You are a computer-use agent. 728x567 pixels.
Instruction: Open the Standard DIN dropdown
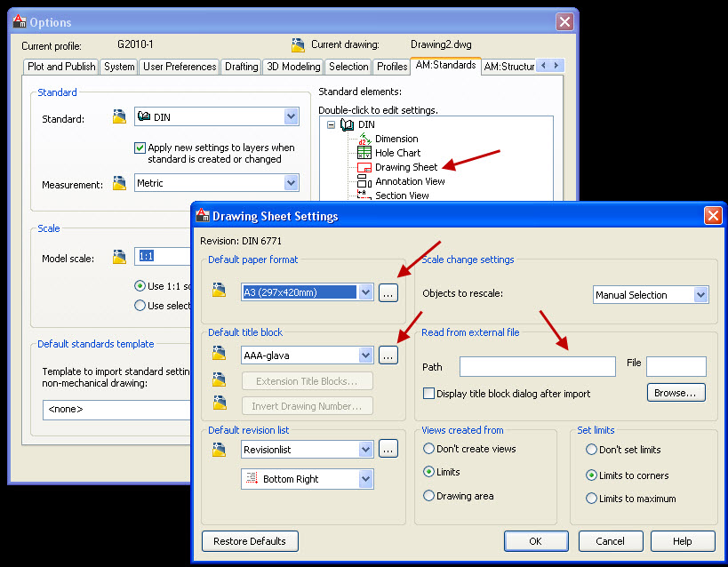point(291,116)
